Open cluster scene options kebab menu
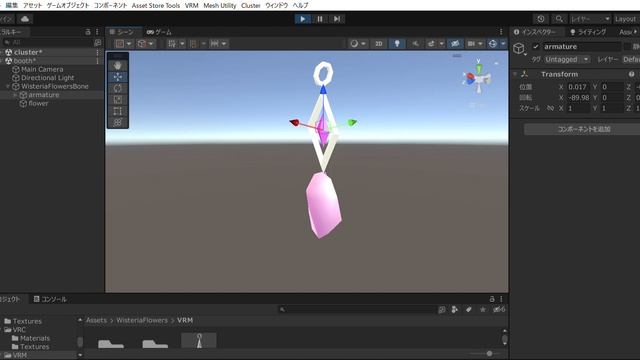 (x=97, y=52)
